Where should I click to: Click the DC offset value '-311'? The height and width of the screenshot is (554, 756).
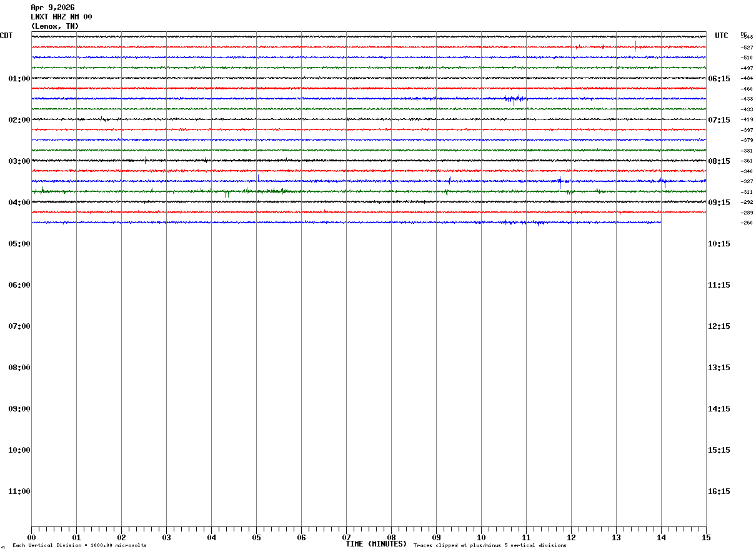coord(747,192)
